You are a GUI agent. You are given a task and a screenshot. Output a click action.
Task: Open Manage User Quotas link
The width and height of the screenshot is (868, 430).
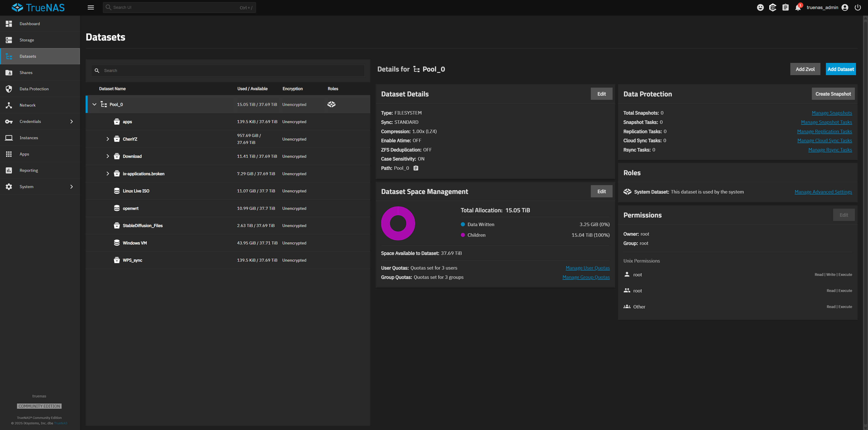point(587,268)
